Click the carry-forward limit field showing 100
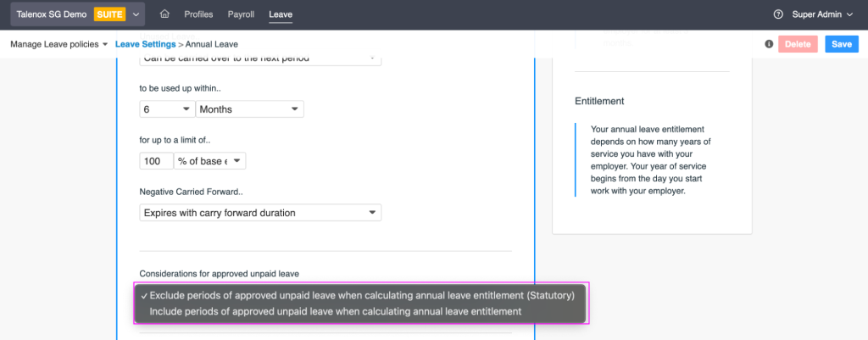 click(156, 160)
